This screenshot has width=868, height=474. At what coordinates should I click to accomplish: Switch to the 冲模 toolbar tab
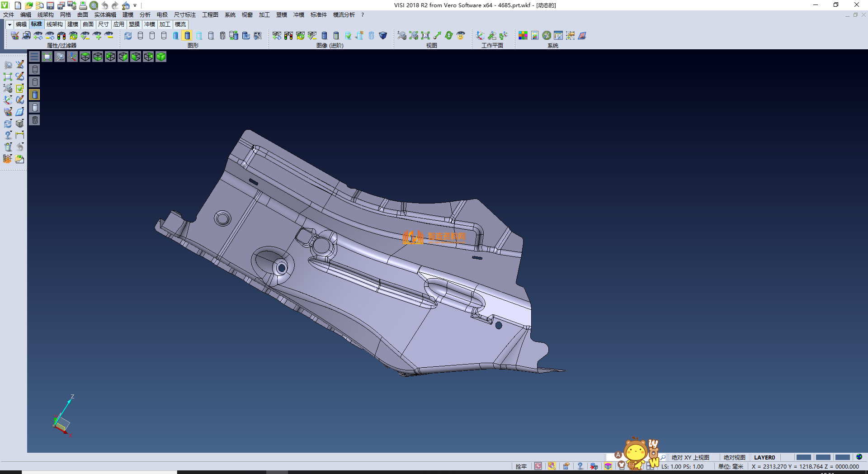[149, 24]
